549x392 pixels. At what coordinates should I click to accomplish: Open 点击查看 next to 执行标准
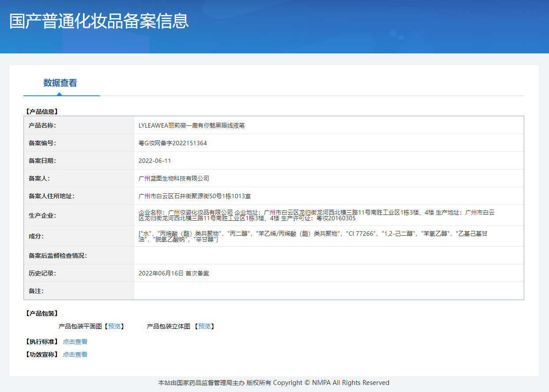click(x=75, y=342)
